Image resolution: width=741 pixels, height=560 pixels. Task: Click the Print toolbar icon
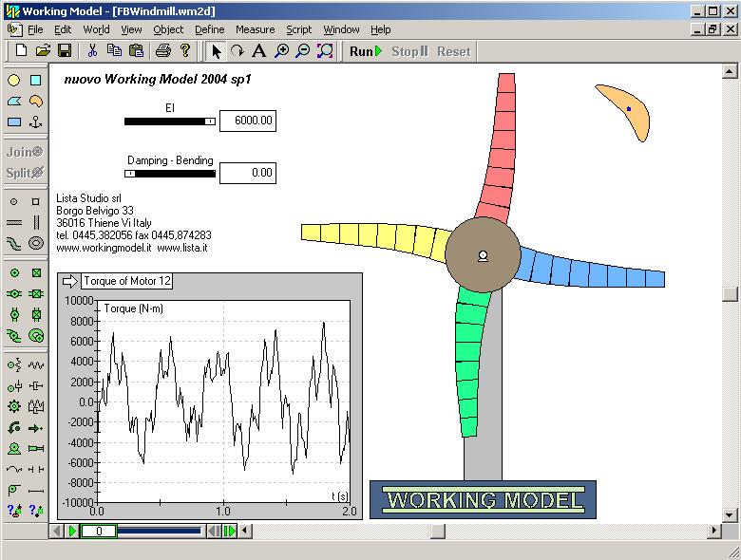163,50
